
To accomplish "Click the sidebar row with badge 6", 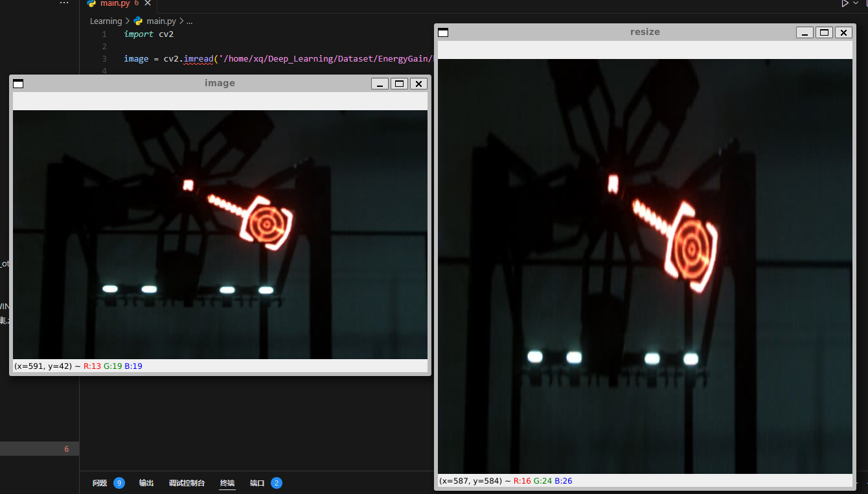I will pos(40,449).
